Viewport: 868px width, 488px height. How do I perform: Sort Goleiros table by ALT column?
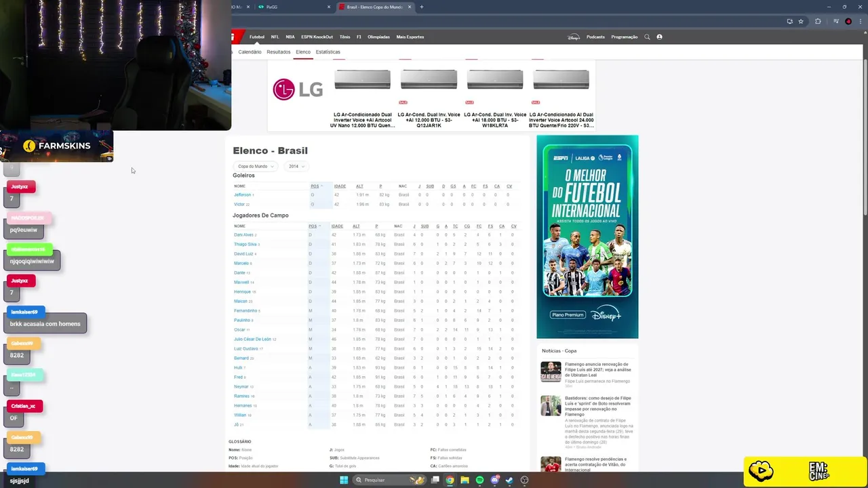359,186
